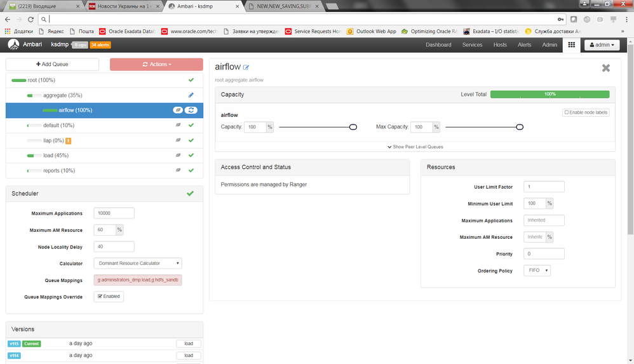Click the label tag icon on llap row
This screenshot has width=634, height=364.
coord(178,140)
